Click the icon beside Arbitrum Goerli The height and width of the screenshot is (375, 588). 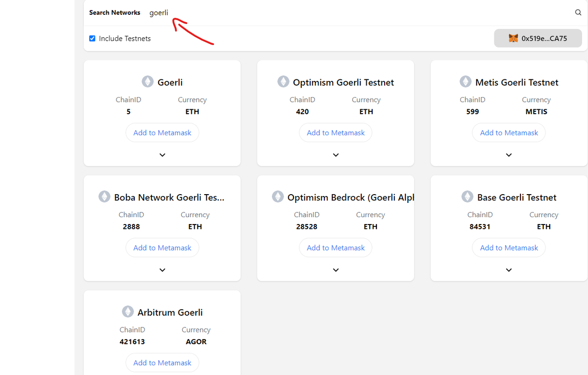click(x=128, y=311)
